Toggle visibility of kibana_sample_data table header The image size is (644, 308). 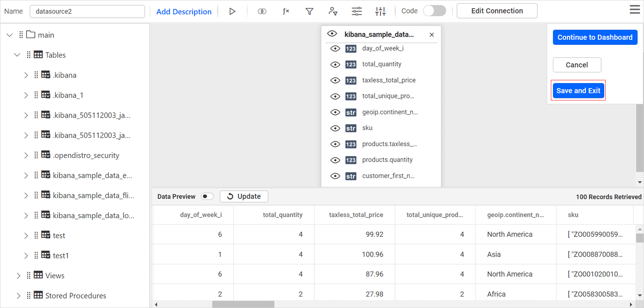[x=332, y=34]
